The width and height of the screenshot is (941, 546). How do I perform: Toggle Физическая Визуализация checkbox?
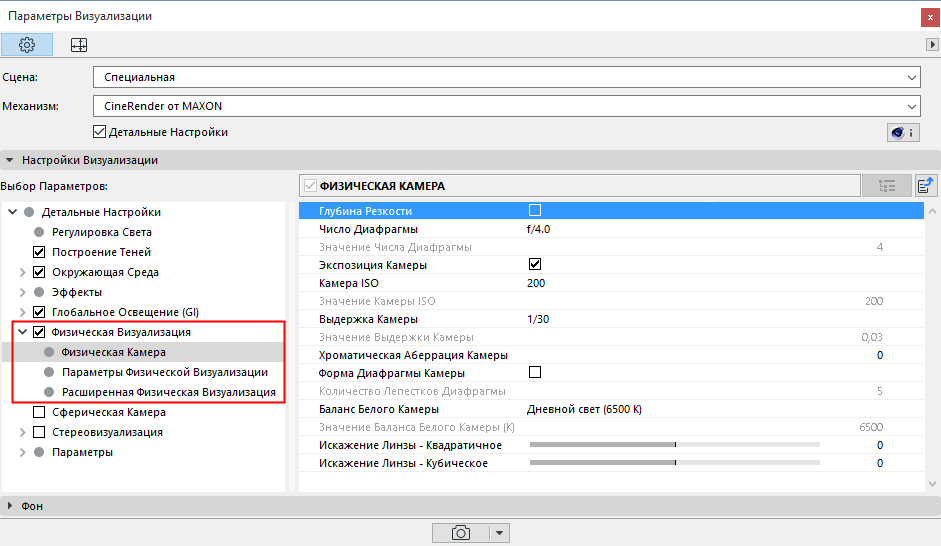(39, 332)
